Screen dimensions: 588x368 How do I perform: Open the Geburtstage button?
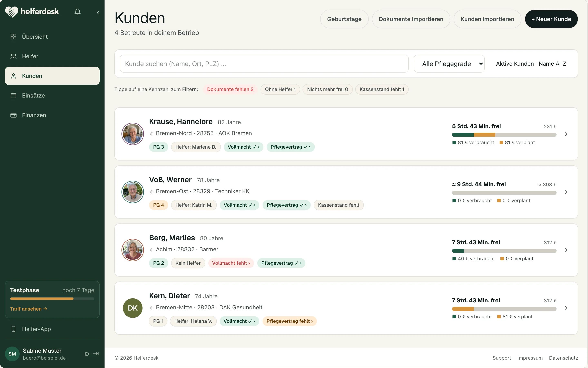tap(344, 19)
